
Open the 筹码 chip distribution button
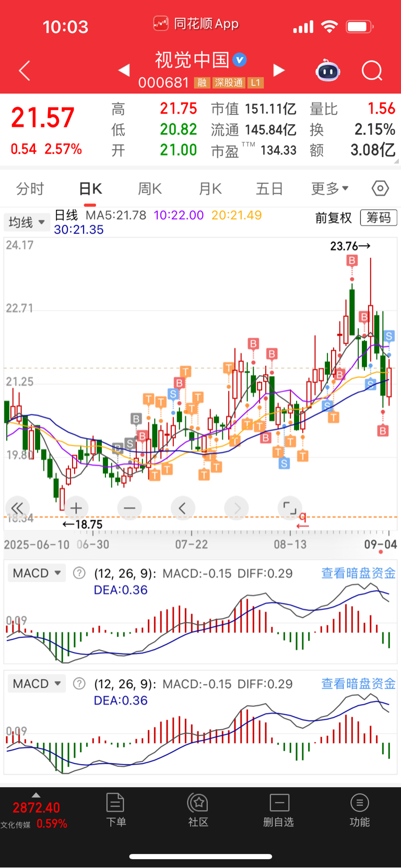[x=379, y=218]
